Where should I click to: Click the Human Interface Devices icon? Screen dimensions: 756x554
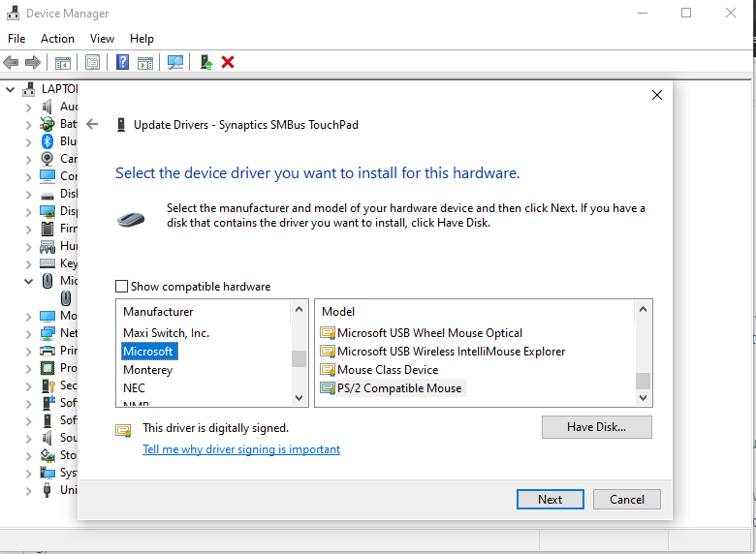47,246
